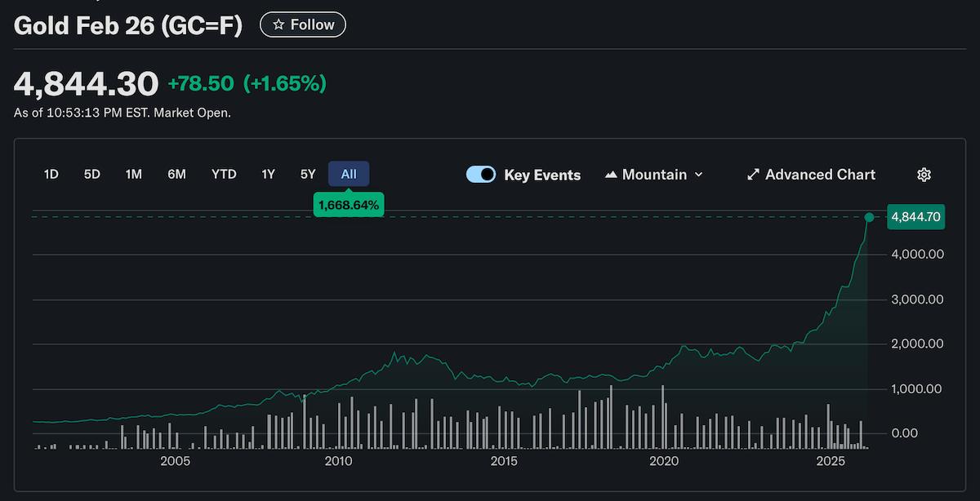
Task: Follow the Gold Feb 26 ticker
Action: pyautogui.click(x=303, y=24)
